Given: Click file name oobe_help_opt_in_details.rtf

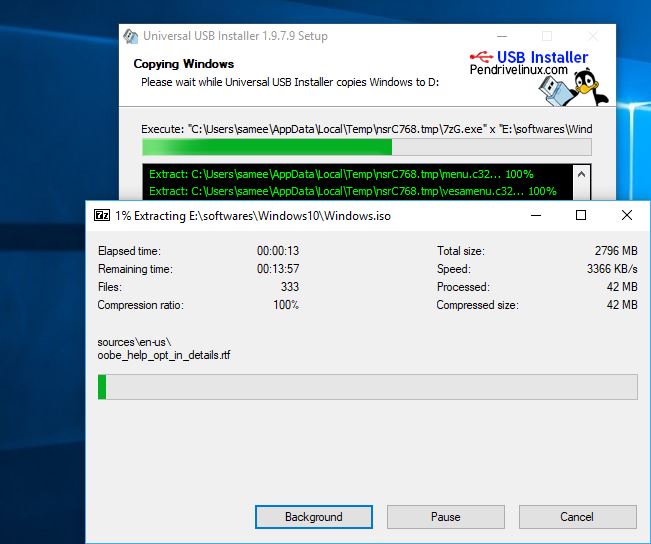Looking at the screenshot, I should (x=164, y=355).
